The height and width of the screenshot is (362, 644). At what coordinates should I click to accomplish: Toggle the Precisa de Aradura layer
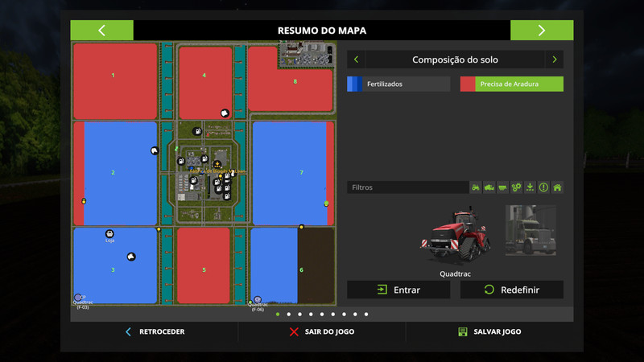[511, 84]
